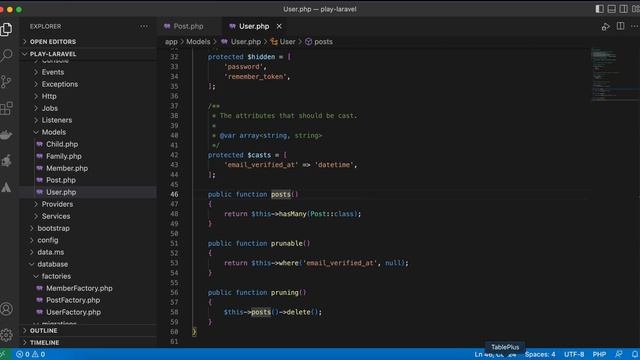Open the Docker whale icon view

pyautogui.click(x=7, y=135)
